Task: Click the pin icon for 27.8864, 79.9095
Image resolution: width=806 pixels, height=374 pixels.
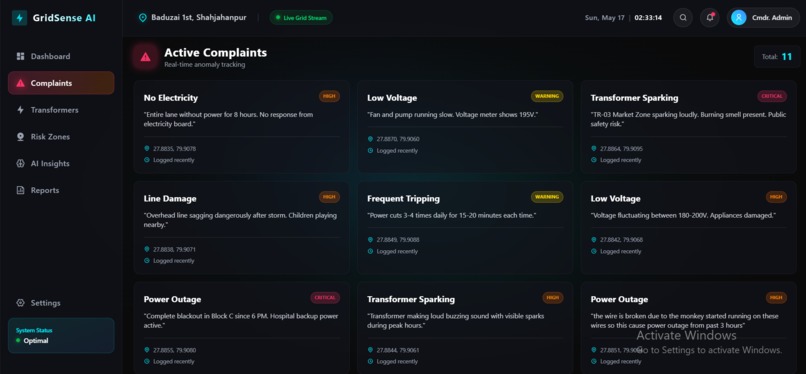Action: coord(594,148)
